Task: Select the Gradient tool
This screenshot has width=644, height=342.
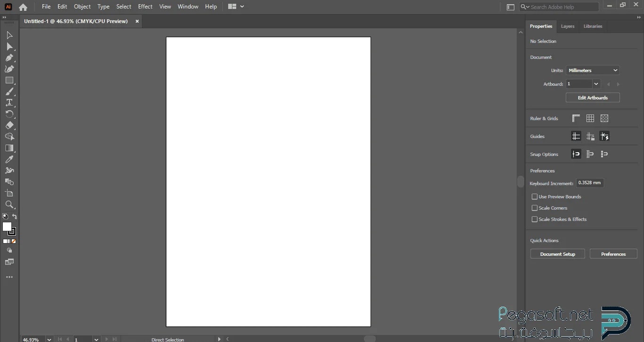Action: pyautogui.click(x=9, y=148)
